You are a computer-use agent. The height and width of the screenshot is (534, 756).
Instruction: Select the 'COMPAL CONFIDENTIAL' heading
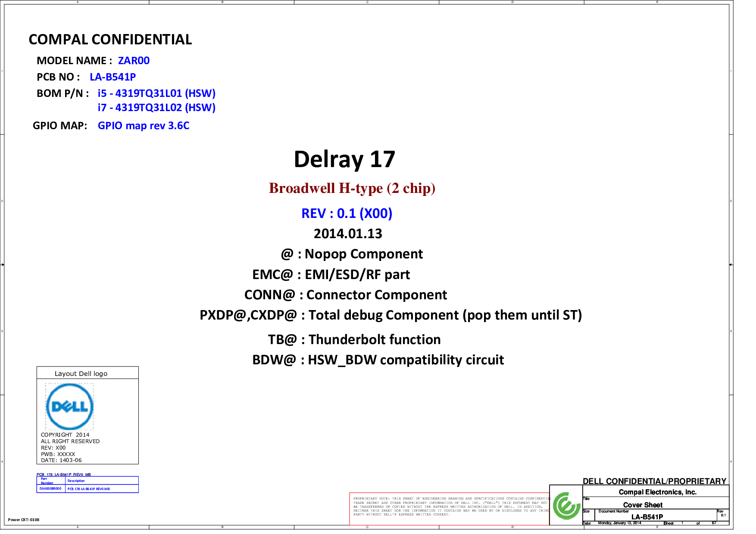coord(110,40)
